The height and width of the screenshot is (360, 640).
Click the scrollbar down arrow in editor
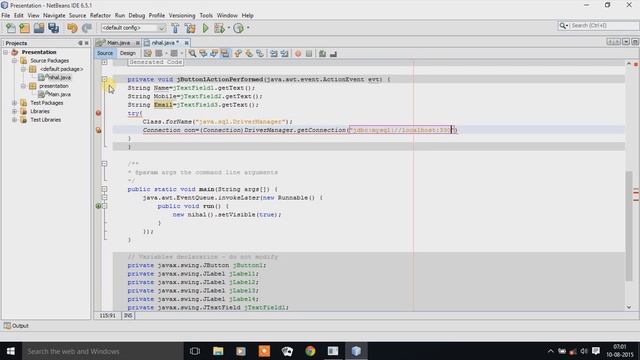coord(629,307)
